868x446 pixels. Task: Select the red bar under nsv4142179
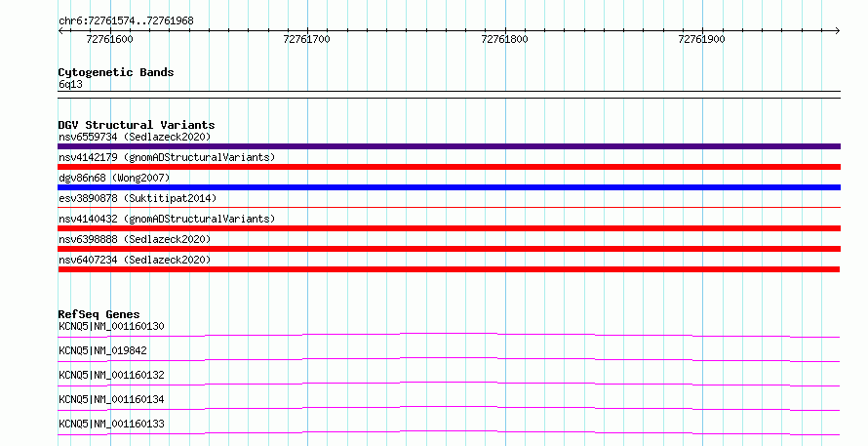coord(449,167)
